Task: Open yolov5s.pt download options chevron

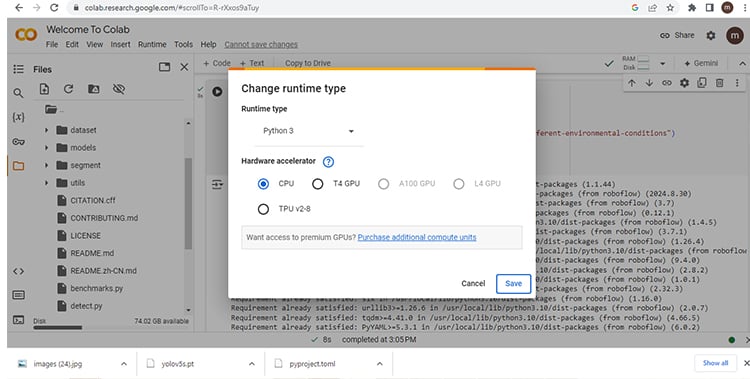Action: tap(252, 364)
